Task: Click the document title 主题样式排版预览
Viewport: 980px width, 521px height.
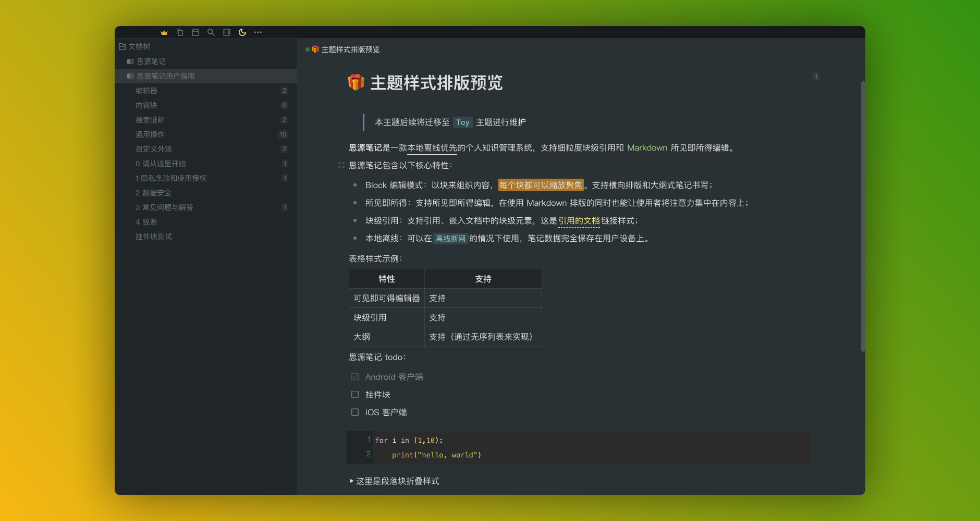Action: pos(436,83)
